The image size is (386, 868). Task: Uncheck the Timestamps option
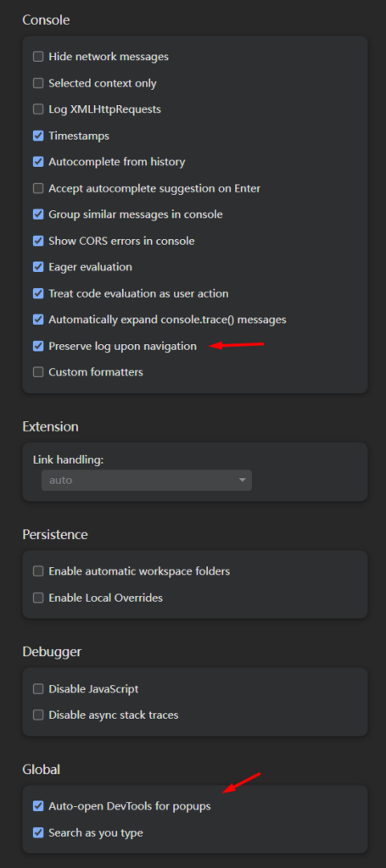pos(38,136)
